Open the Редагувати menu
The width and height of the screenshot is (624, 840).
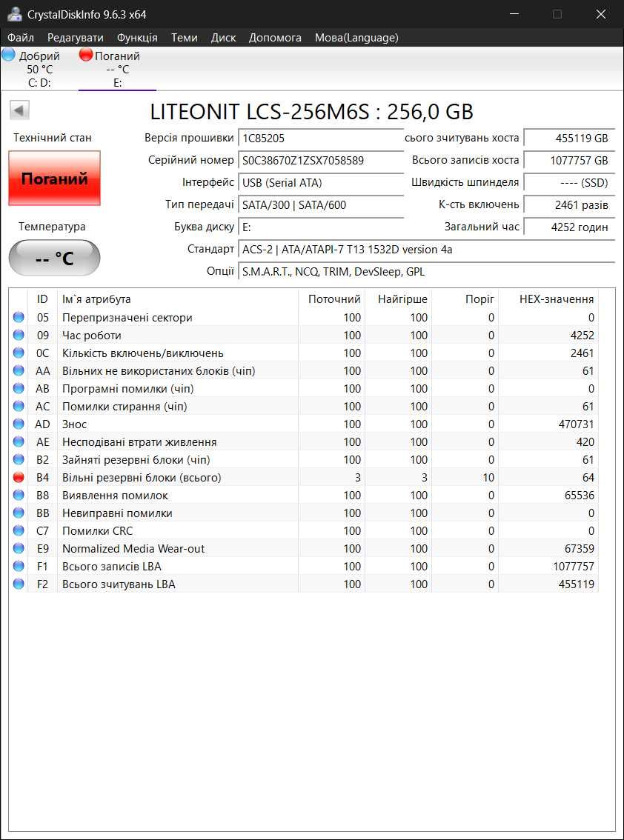tap(76, 38)
